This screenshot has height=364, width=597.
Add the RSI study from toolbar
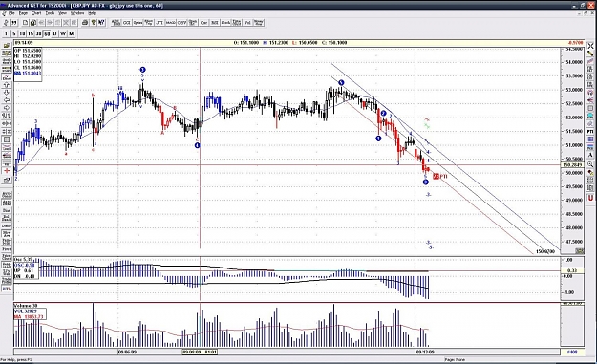pyautogui.click(x=215, y=23)
